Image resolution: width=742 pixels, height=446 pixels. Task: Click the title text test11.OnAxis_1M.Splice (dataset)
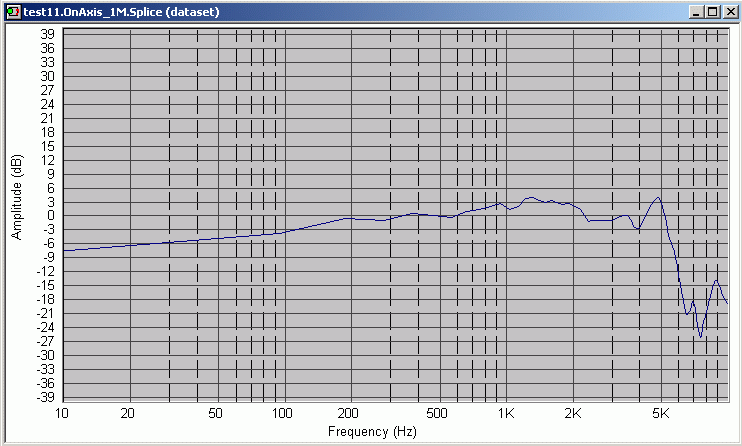pyautogui.click(x=122, y=12)
